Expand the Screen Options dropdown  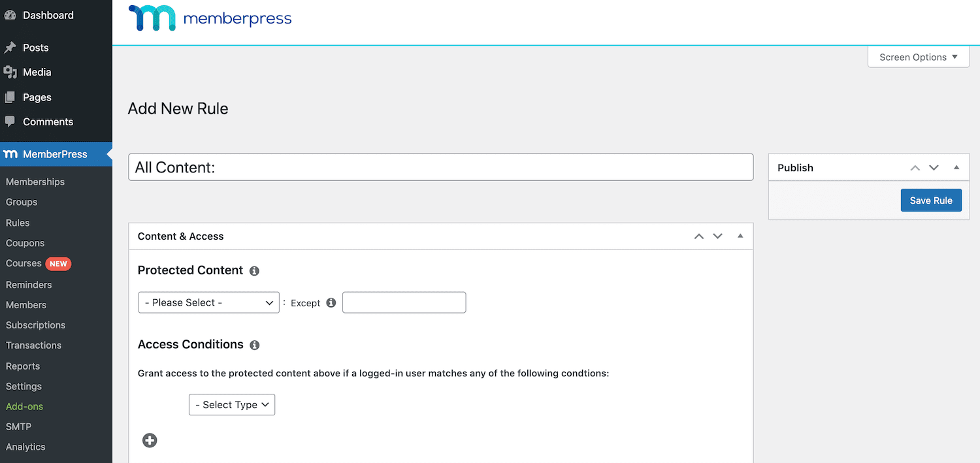919,57
